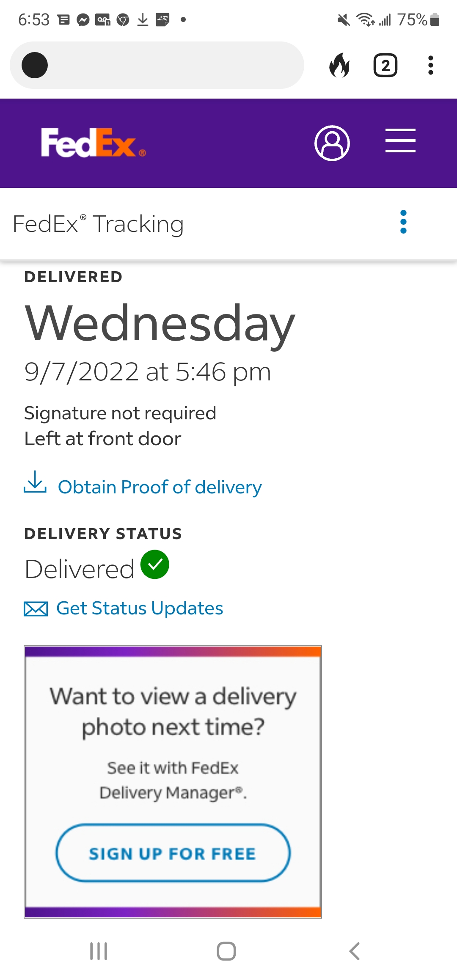Tap the envelope icon for status updates

[36, 609]
